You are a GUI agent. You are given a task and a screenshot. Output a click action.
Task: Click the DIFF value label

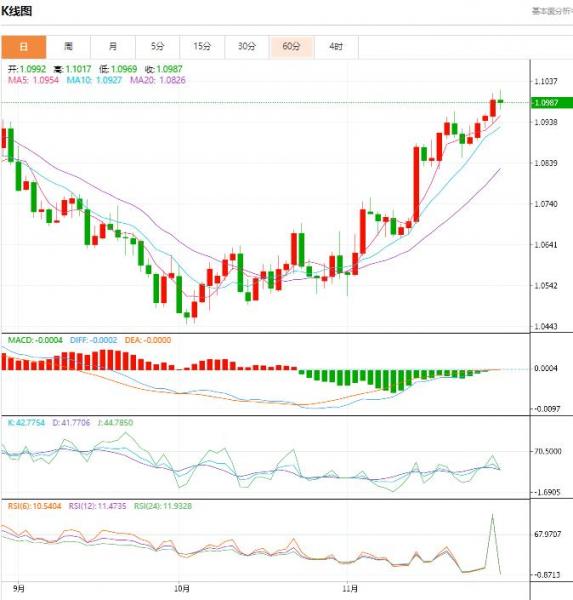pyautogui.click(x=93, y=340)
